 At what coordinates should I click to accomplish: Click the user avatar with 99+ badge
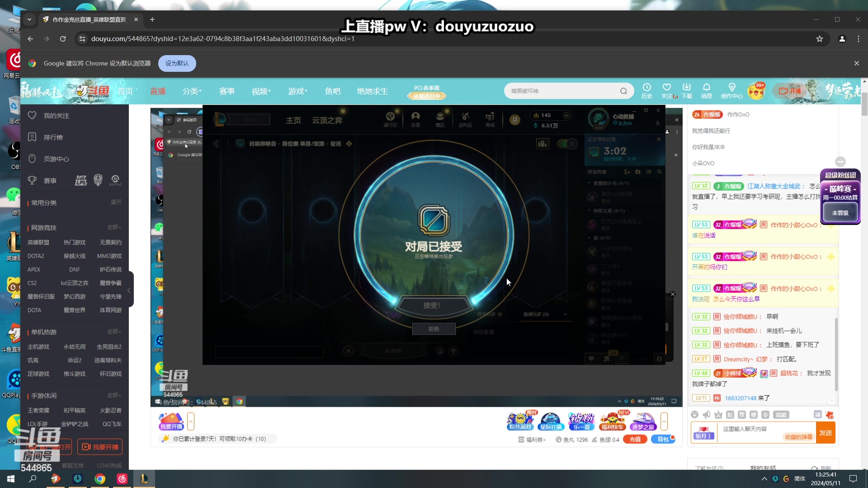pos(756,91)
